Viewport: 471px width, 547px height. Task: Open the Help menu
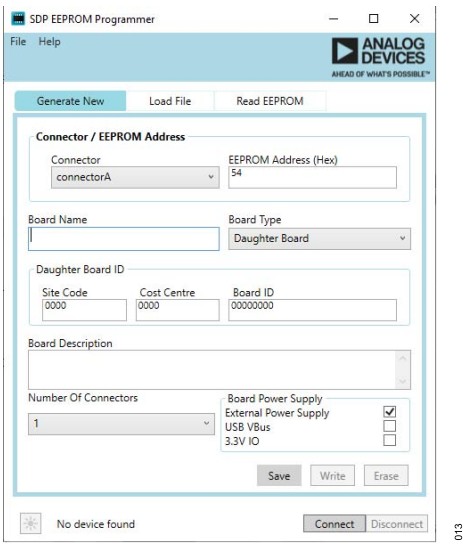click(49, 42)
